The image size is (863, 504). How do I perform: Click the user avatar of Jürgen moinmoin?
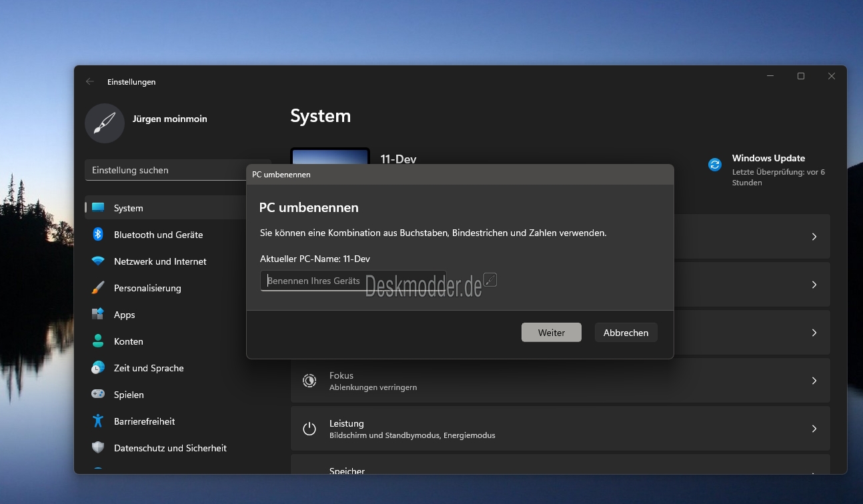coord(105,123)
